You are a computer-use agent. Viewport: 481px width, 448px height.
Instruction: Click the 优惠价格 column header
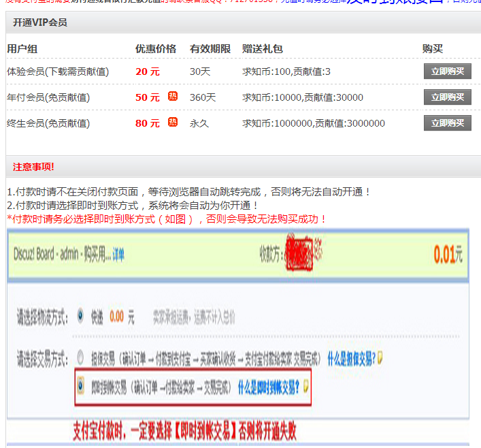point(156,49)
